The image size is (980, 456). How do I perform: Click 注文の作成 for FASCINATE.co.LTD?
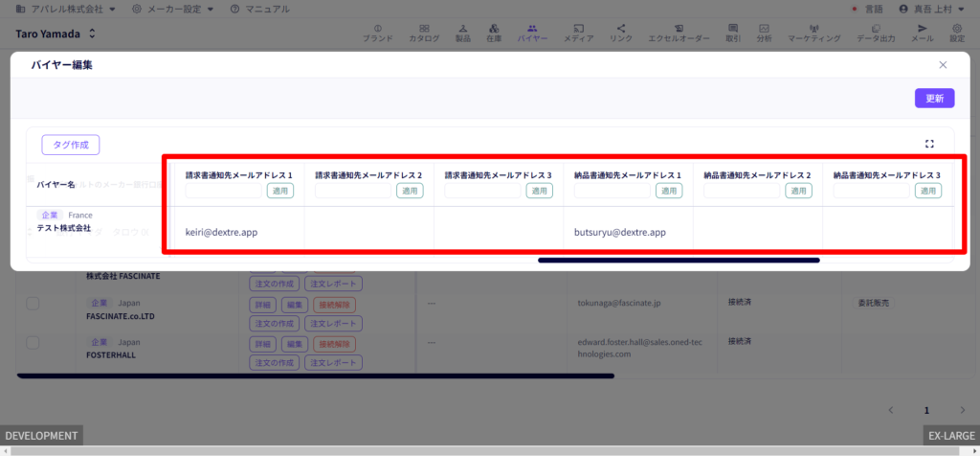275,324
